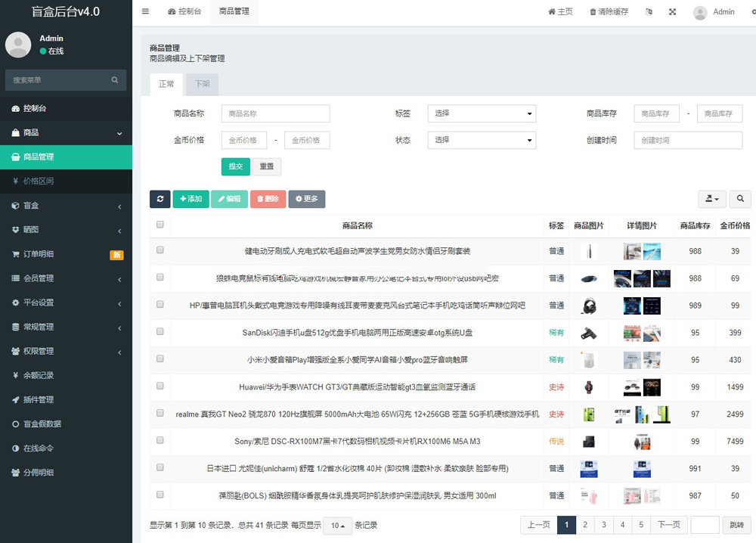This screenshot has width=756, height=543.
Task: Select the SanDisk U盘 row checkbox
Action: pos(160,332)
